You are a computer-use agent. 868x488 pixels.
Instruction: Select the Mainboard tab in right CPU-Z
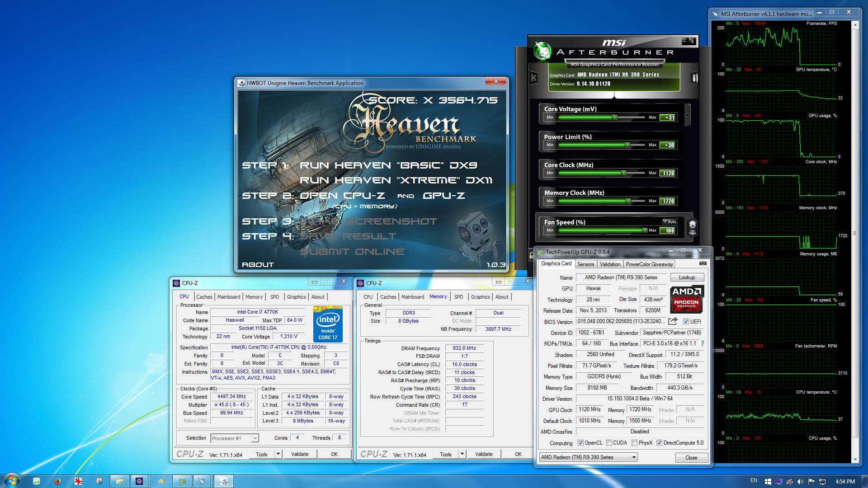click(x=413, y=297)
